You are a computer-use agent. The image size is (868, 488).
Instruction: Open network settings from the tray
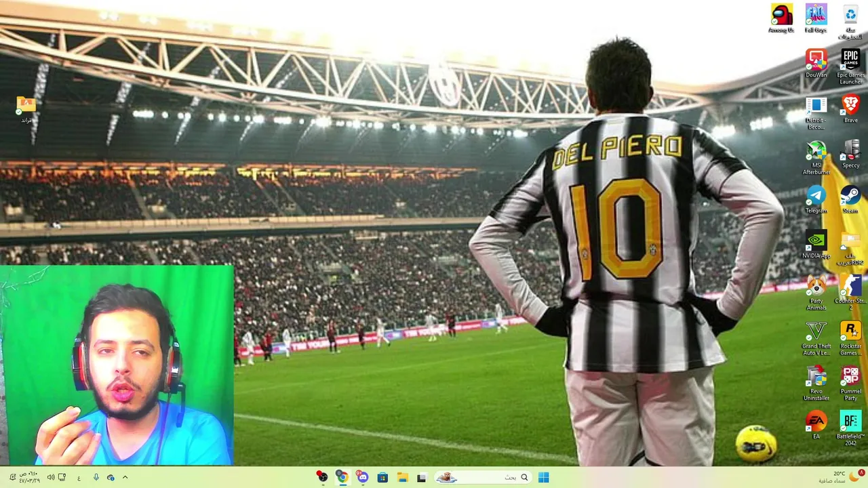click(62, 477)
